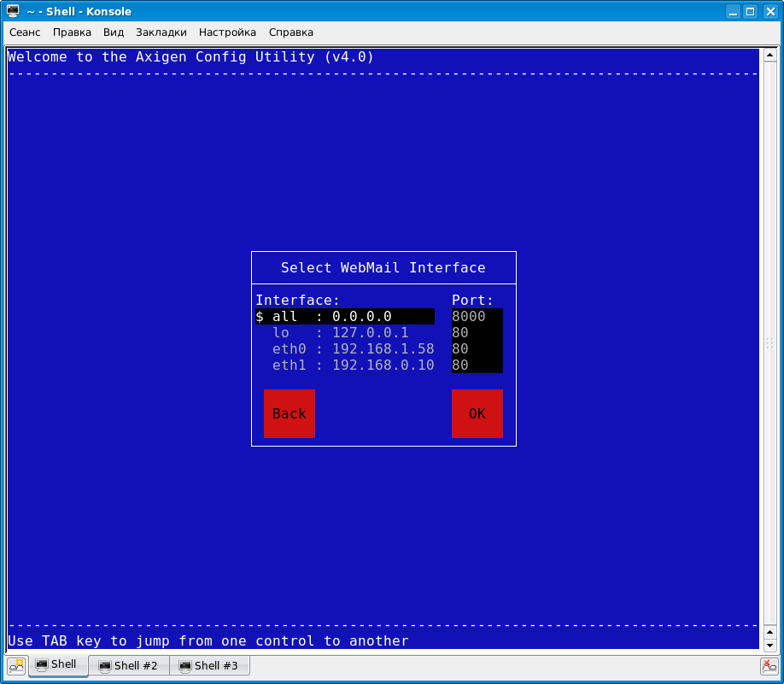
Task: Open the Правка menu
Action: [x=72, y=32]
